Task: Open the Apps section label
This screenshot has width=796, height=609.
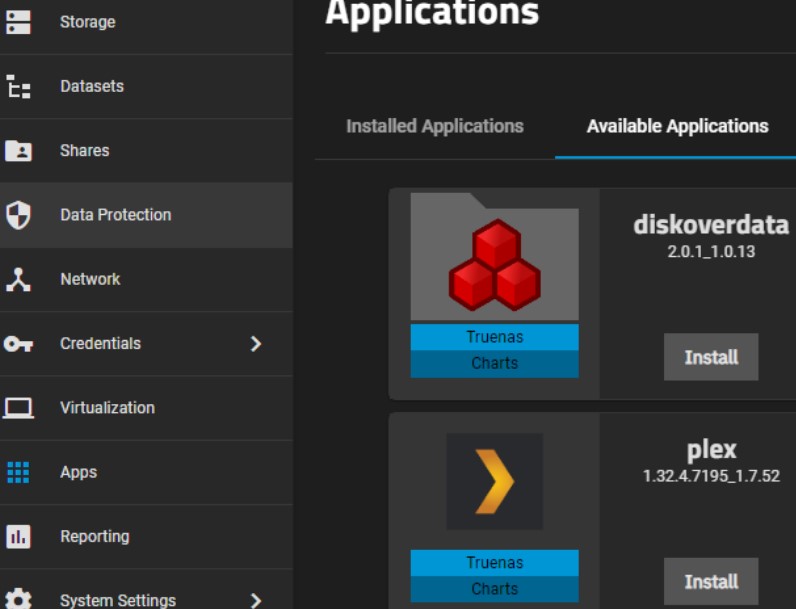Action: pyautogui.click(x=78, y=472)
